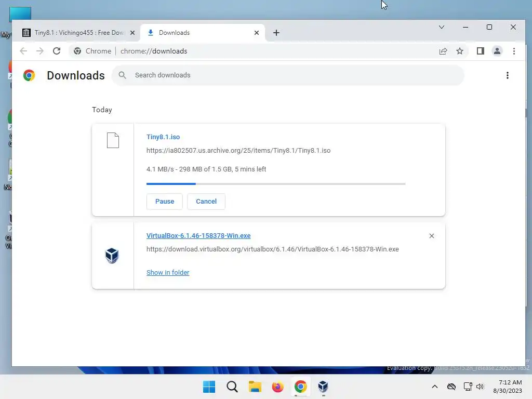Remove VirtualBox download from list
Screen dimensions: 532x399
(432, 236)
